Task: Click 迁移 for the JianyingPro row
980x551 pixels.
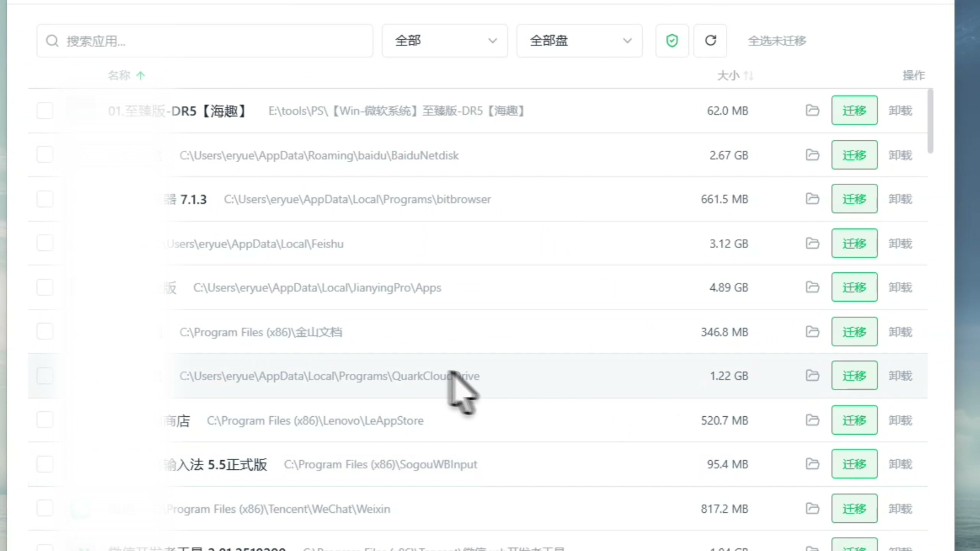Action: point(854,287)
